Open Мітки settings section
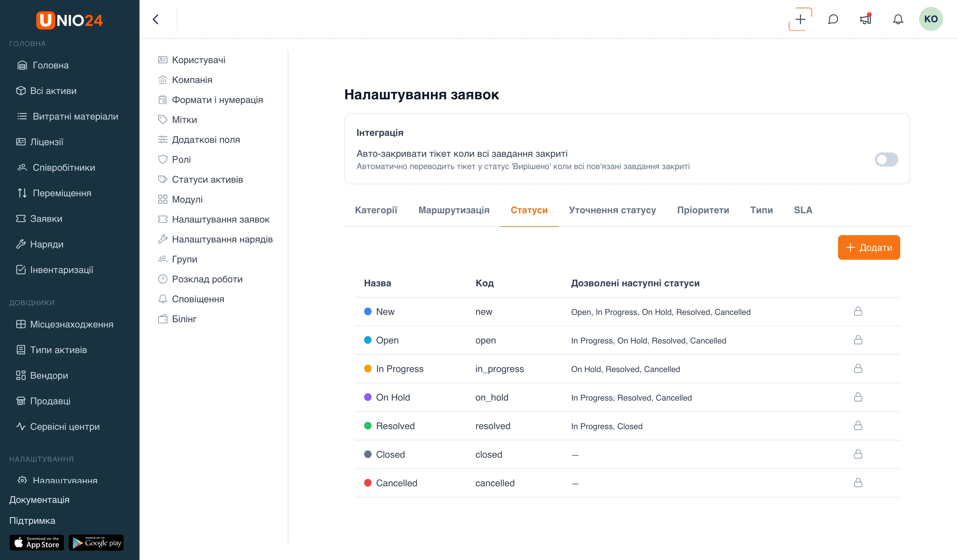The image size is (957, 560). 177,120
